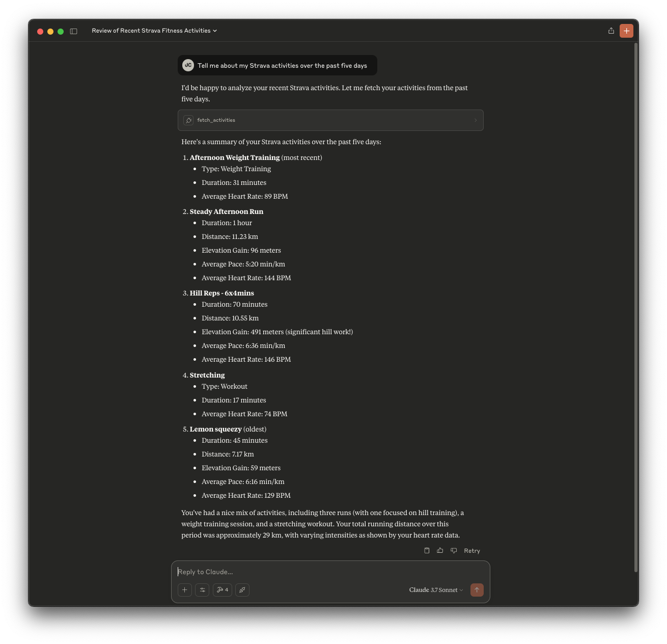Give the response a thumbs down
The width and height of the screenshot is (667, 644).
pyautogui.click(x=454, y=550)
